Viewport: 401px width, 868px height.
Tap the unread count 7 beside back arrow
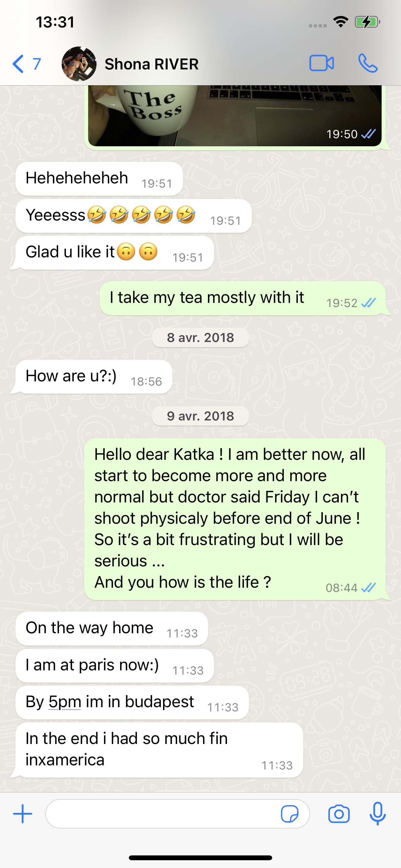point(37,64)
